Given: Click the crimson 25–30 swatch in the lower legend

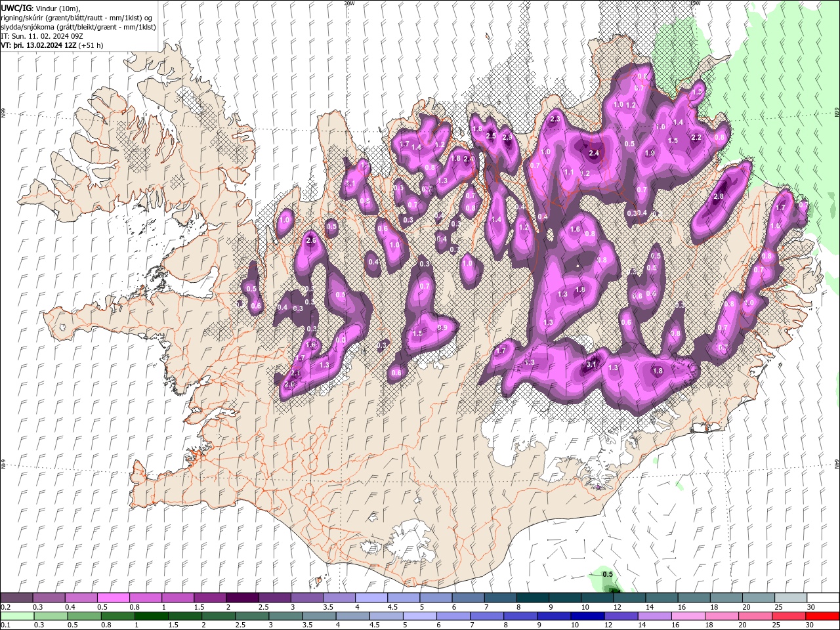Looking at the screenshot, I should (x=789, y=616).
